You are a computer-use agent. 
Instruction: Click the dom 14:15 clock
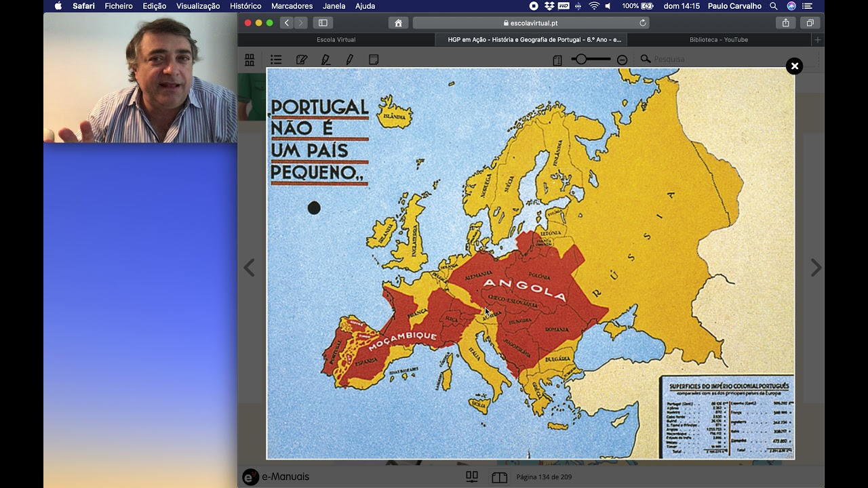click(682, 6)
